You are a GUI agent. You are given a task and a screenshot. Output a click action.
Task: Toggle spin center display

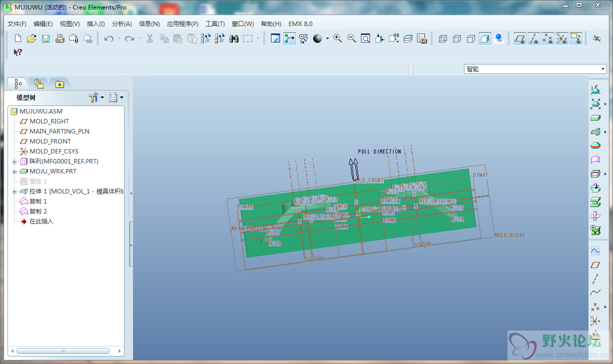click(289, 38)
